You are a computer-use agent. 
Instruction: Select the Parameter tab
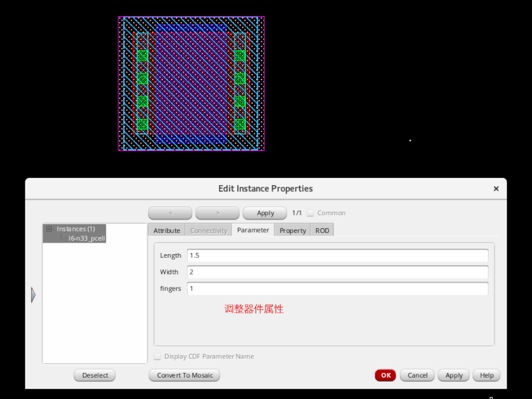[253, 230]
